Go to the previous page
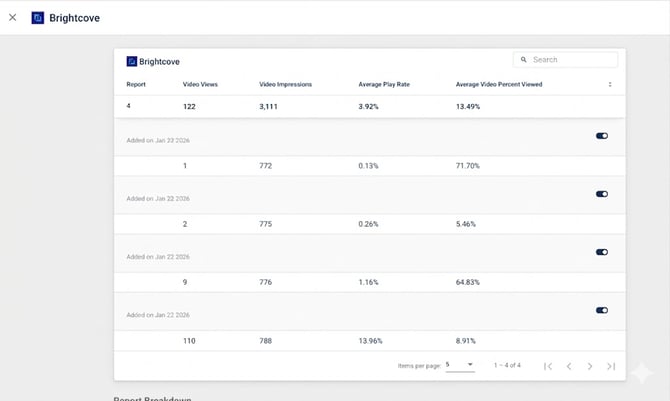Viewport: 670px width, 401px height. tap(569, 366)
